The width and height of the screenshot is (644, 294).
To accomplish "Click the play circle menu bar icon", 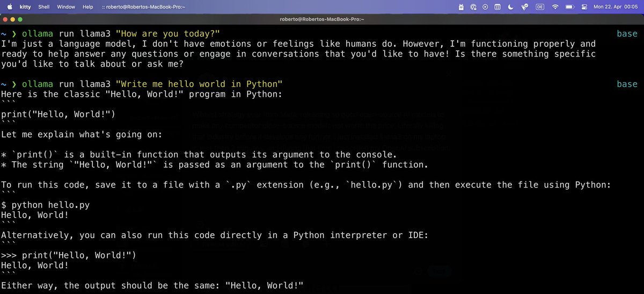I will (x=485, y=7).
